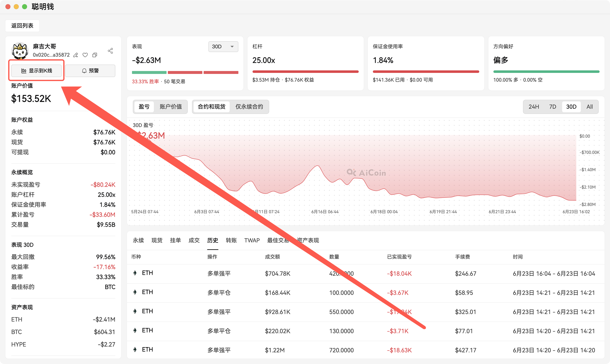Click the red leverage bar under 杠杆
Image resolution: width=610 pixels, height=364 pixels.
pos(305,72)
